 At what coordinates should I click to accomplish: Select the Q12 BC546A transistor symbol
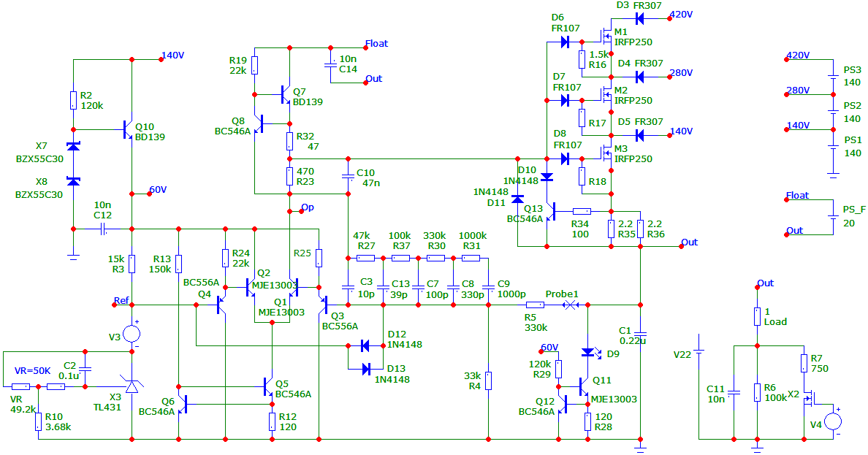564,404
